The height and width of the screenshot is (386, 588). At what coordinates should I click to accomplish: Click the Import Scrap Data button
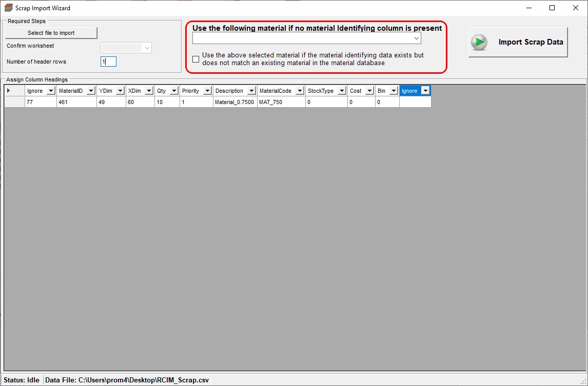coord(531,43)
